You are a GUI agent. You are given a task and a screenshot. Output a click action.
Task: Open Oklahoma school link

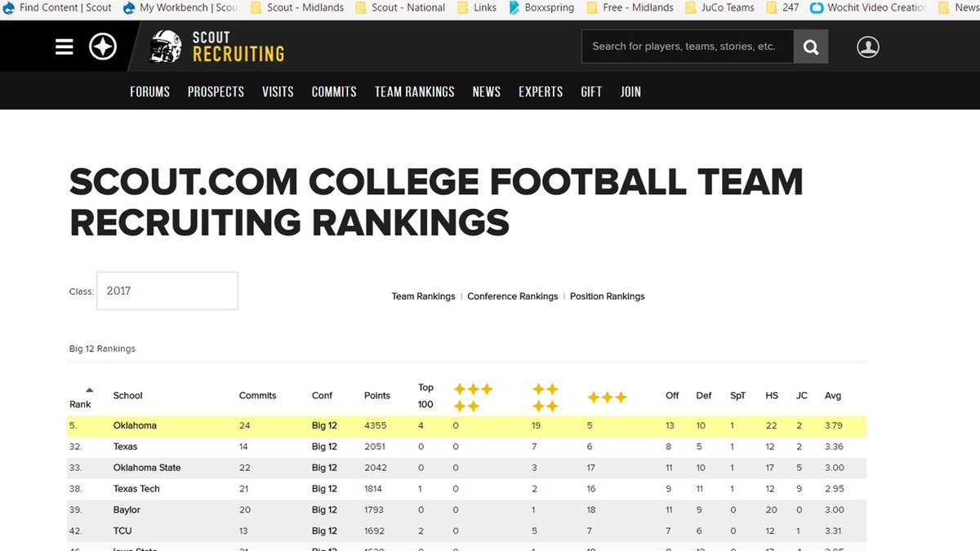[x=135, y=425]
